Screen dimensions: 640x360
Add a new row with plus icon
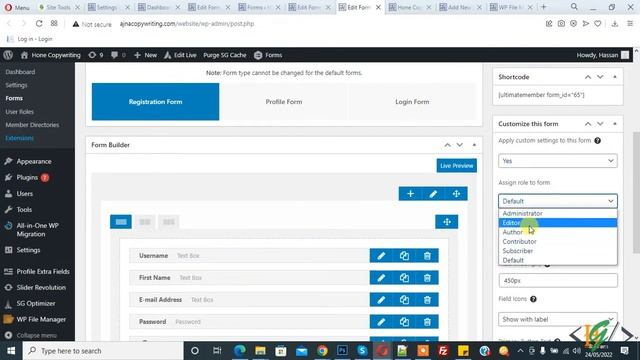pyautogui.click(x=410, y=194)
